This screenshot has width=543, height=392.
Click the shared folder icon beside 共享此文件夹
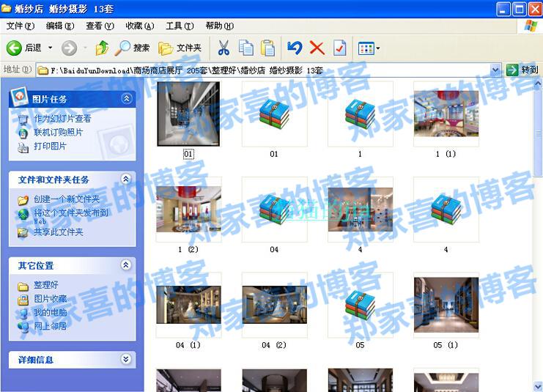(23, 232)
